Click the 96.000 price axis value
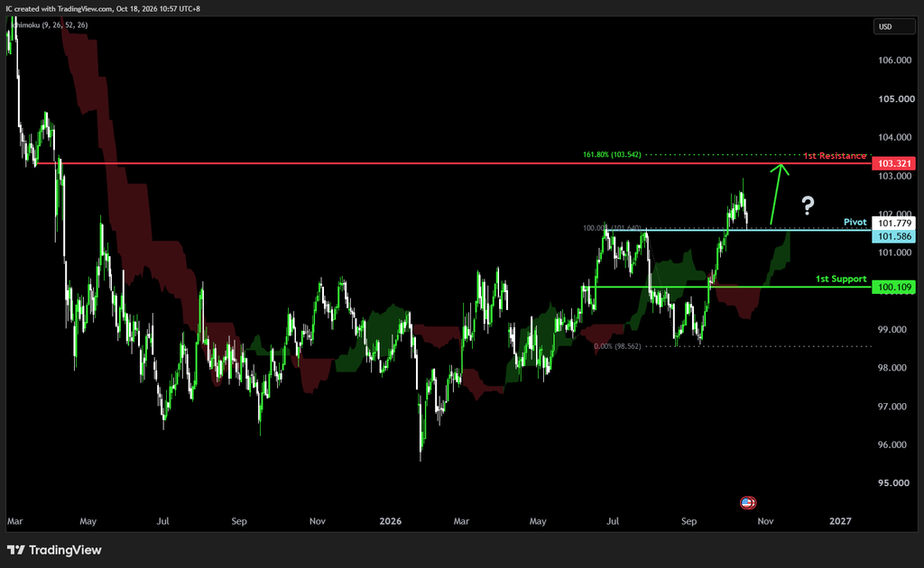Viewport: 924px width, 568px height. [892, 445]
